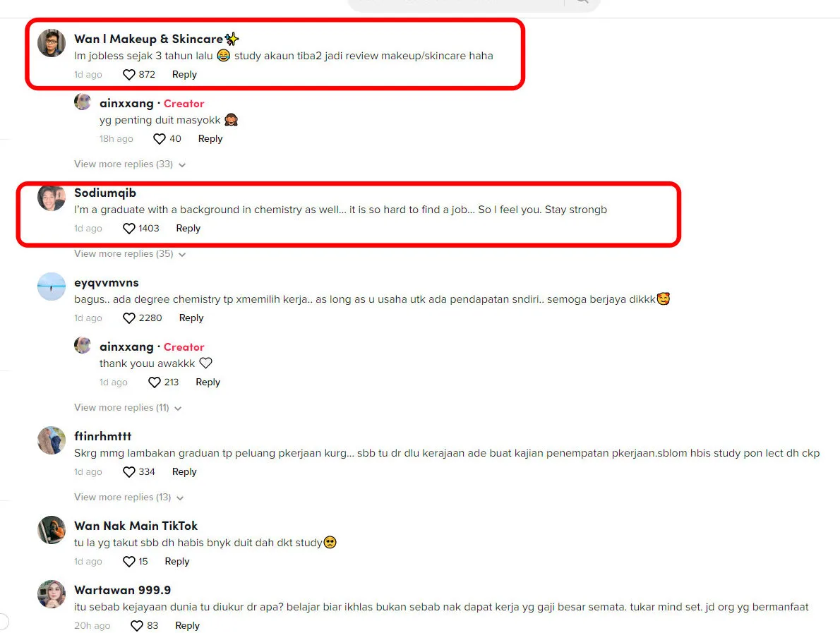Like Sodiumqib's comment with 1403 likes
This screenshot has width=840, height=633.
coord(129,228)
